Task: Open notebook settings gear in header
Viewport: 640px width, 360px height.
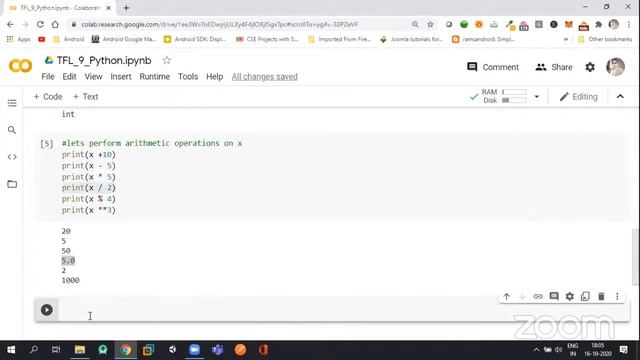Action: (590, 67)
